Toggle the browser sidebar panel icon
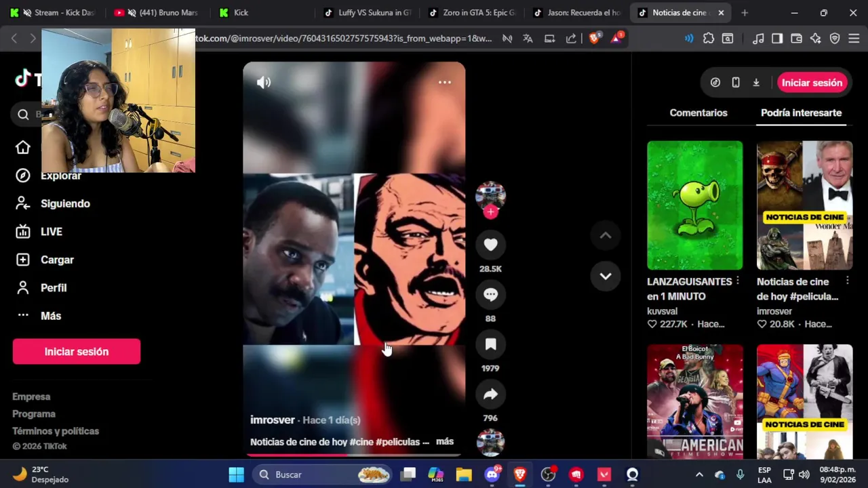868x488 pixels. click(777, 39)
